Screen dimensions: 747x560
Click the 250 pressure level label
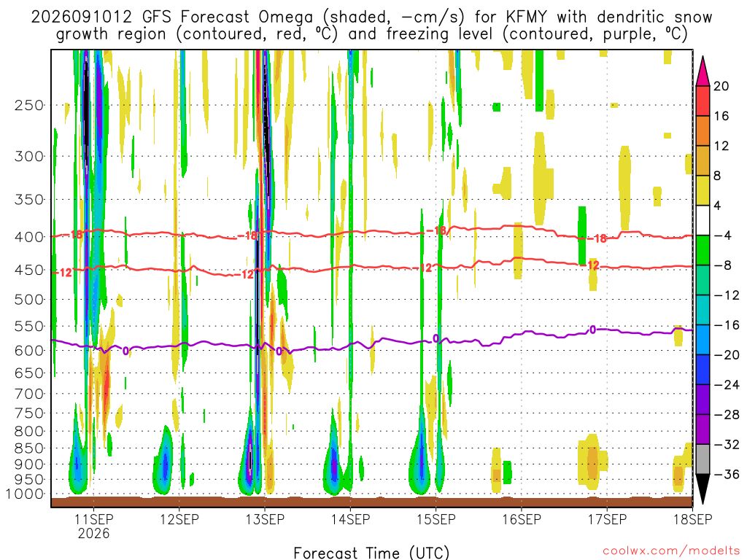click(29, 105)
